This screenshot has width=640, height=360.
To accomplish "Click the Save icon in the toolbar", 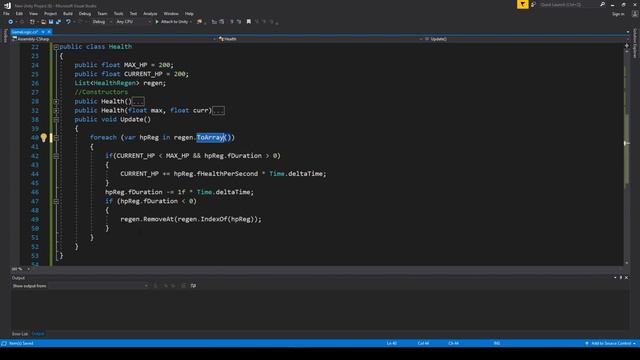I will click(51, 22).
